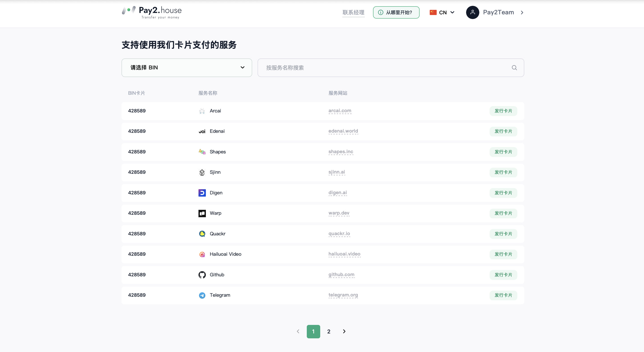Viewport: 644px width, 352px height.
Task: Open the github.com link
Action: pos(341,275)
